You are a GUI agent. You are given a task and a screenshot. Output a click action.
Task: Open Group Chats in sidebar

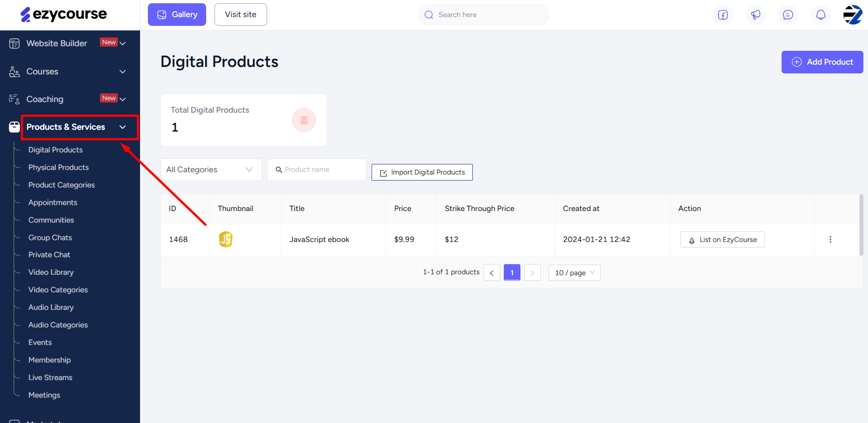[50, 237]
